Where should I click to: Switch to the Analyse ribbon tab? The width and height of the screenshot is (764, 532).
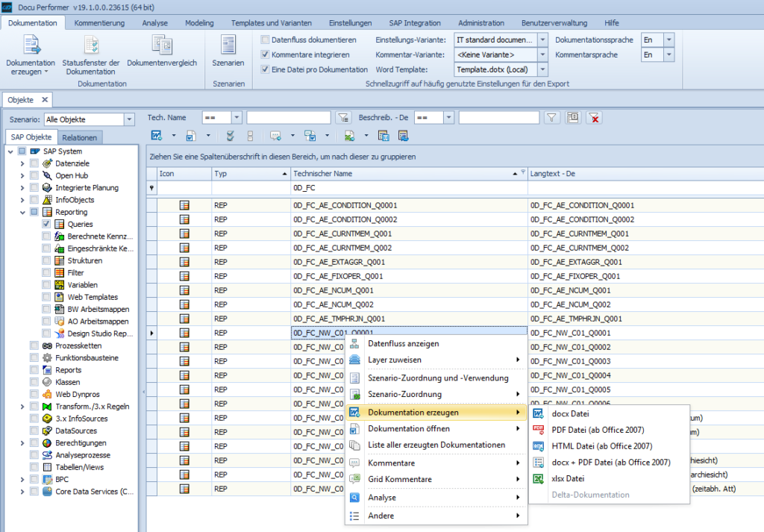(154, 23)
